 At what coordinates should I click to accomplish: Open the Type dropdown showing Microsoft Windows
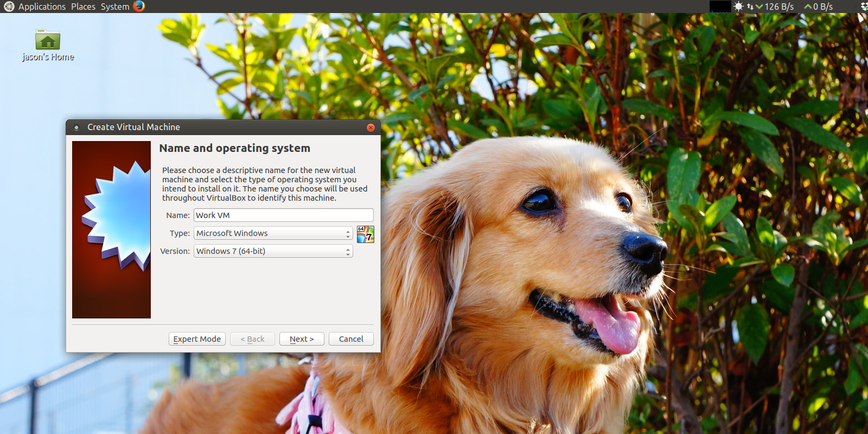click(273, 233)
